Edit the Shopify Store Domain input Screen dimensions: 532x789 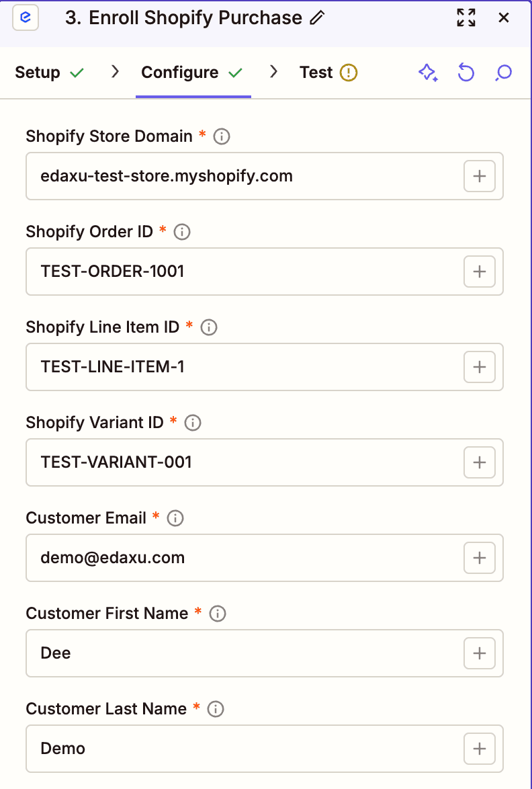(x=265, y=177)
